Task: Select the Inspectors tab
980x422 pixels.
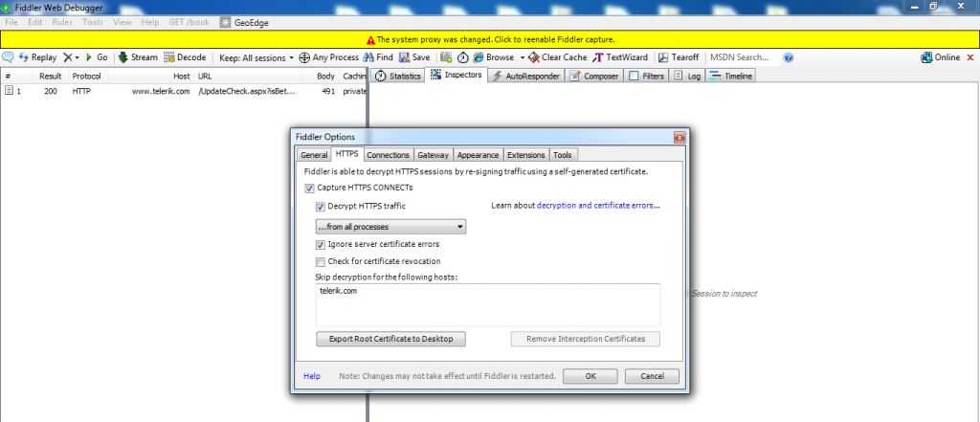Action: pos(457,75)
